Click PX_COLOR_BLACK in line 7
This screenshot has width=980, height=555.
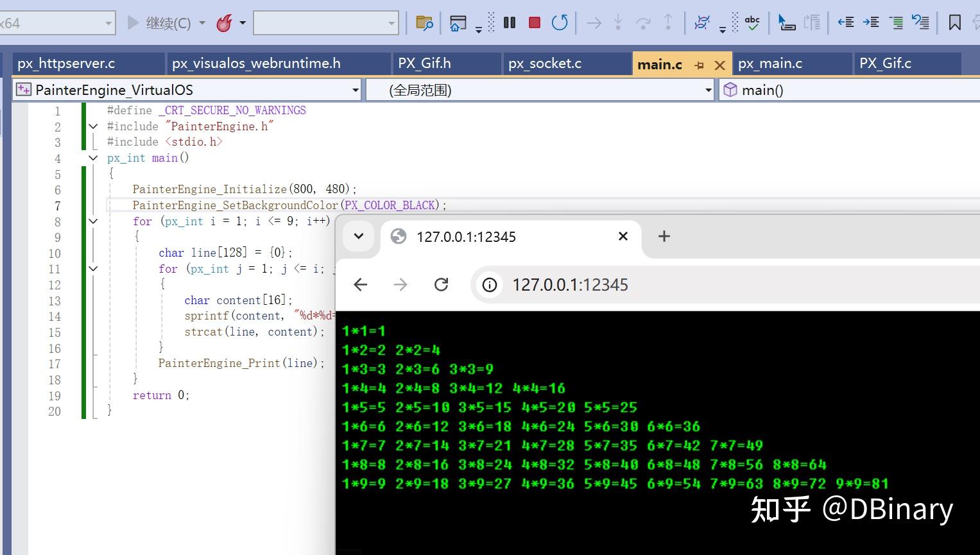tap(390, 205)
